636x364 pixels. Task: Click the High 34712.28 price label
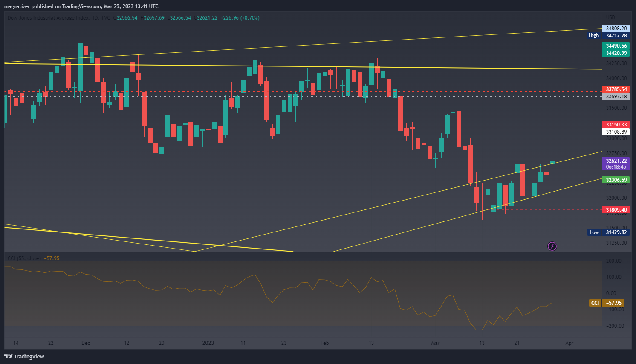[x=608, y=36]
